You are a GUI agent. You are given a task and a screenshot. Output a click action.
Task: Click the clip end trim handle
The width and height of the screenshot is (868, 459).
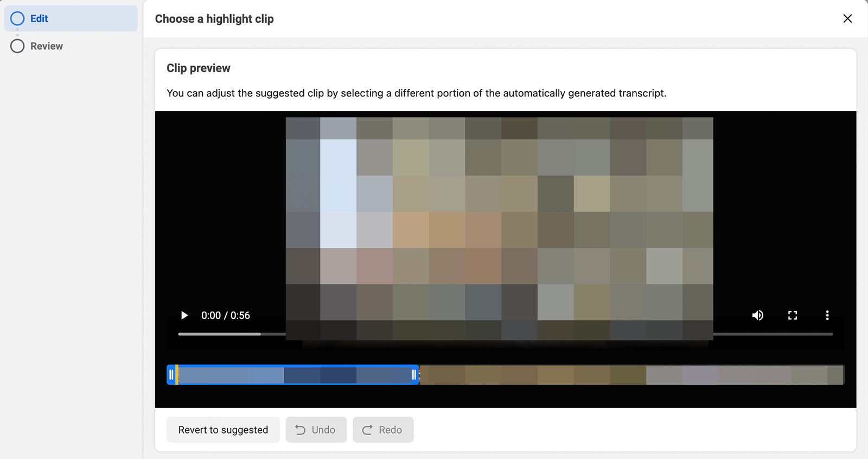414,374
